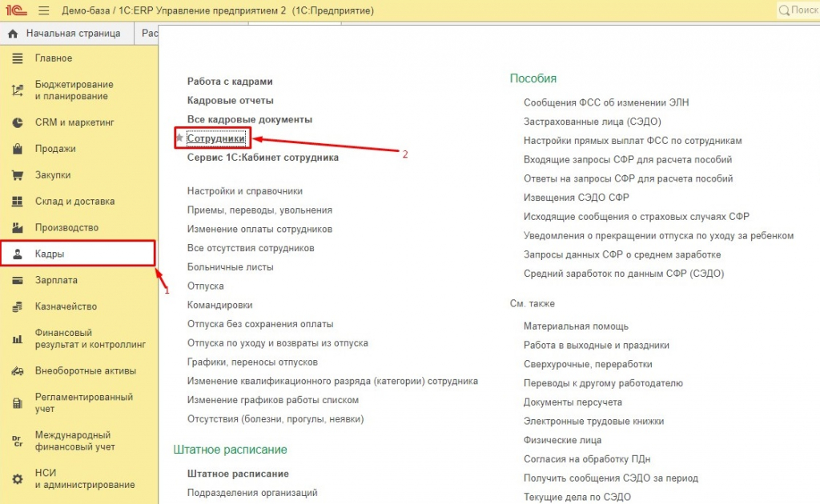The height and width of the screenshot is (504, 820).
Task: Open Извещения СЭДО СФР
Action: click(x=577, y=198)
